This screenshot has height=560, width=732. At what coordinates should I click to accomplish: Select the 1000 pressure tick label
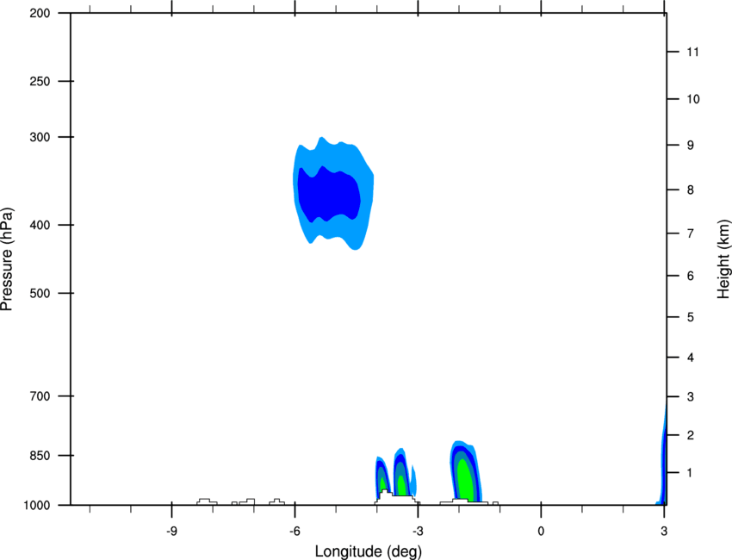click(x=36, y=506)
